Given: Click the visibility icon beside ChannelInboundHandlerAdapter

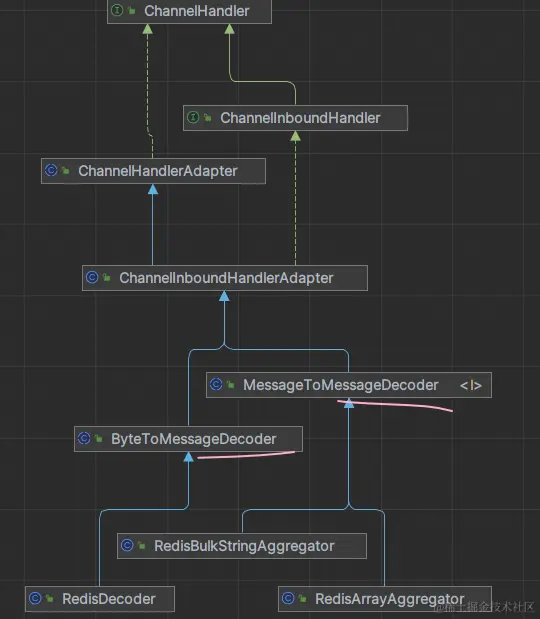Looking at the screenshot, I should coord(107,278).
